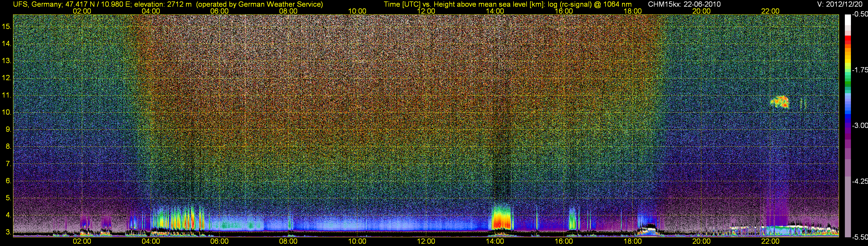Click the '13.' height axis label
The width and height of the screenshot is (868, 246).
pyautogui.click(x=6, y=61)
